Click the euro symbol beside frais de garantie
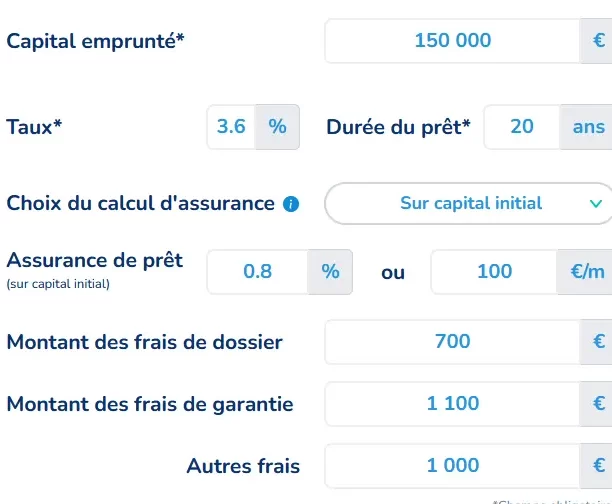Image resolution: width=612 pixels, height=504 pixels. (x=598, y=404)
